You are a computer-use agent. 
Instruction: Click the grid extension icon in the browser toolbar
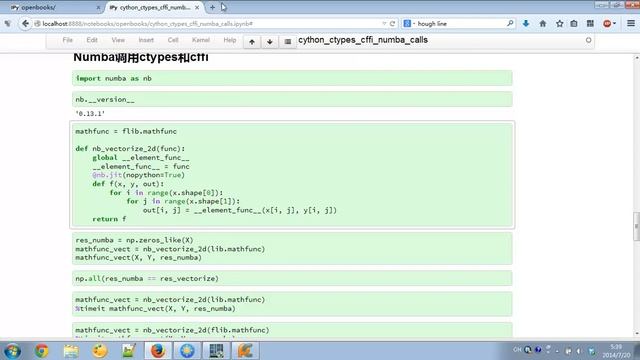[590, 24]
